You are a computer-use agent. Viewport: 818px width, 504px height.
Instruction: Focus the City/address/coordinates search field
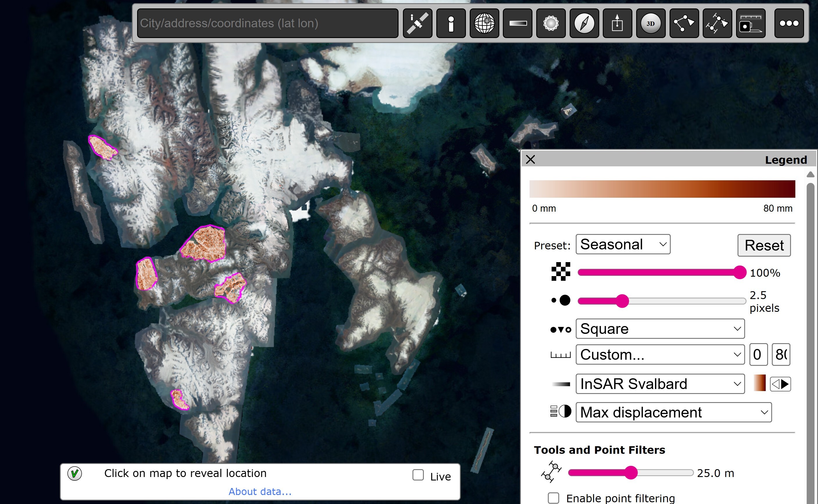click(268, 23)
